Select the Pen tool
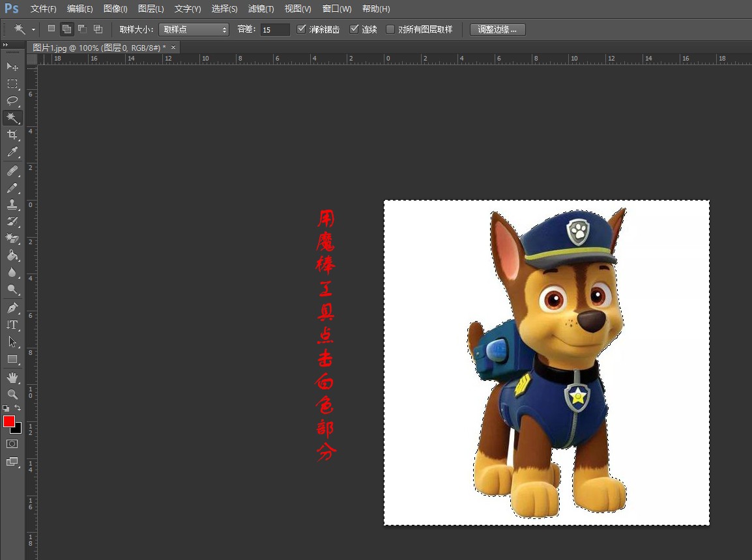 point(12,307)
